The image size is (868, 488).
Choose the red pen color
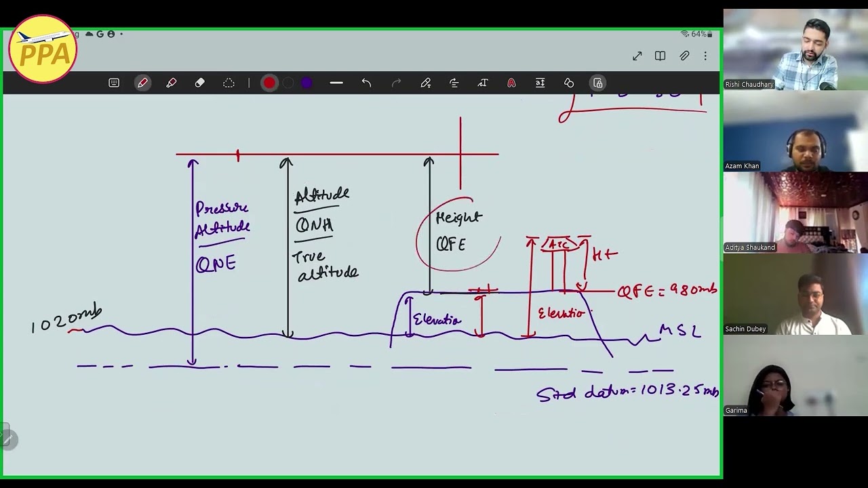(269, 83)
